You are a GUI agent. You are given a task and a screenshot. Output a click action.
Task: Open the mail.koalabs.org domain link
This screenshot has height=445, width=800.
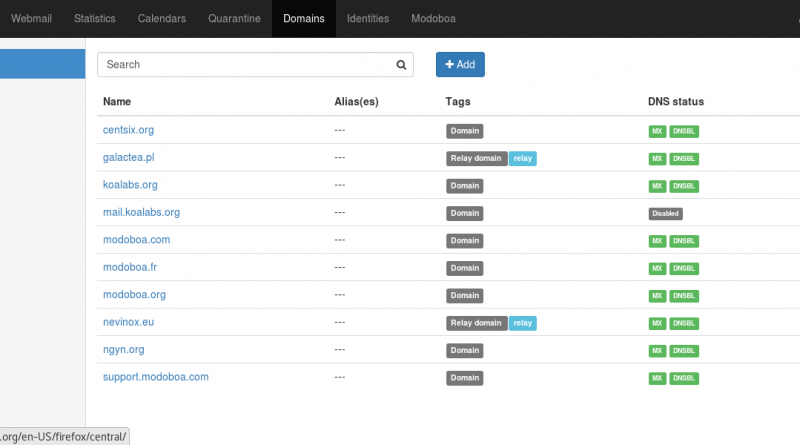141,213
